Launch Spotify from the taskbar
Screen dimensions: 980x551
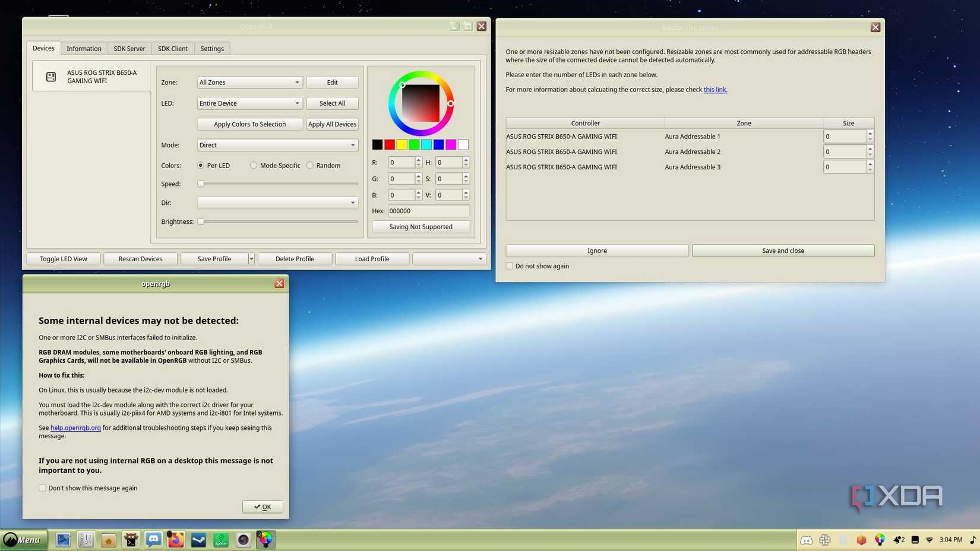(220, 540)
